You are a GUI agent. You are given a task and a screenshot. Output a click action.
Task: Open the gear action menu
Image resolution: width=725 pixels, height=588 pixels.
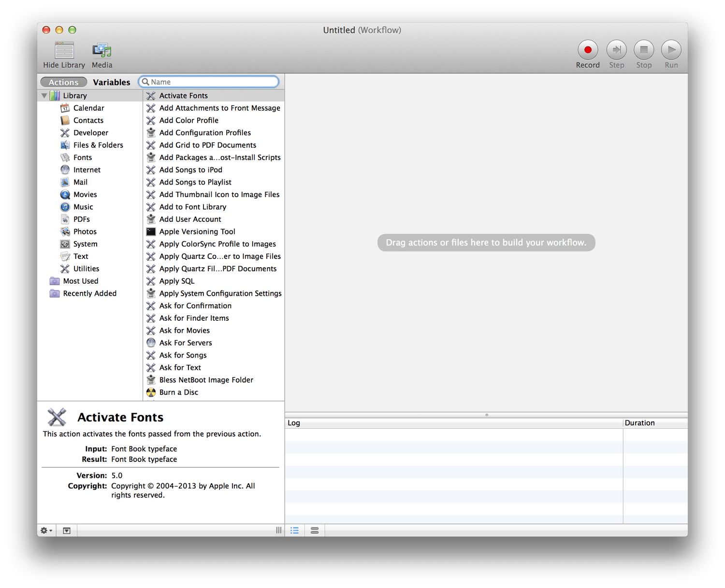(46, 531)
